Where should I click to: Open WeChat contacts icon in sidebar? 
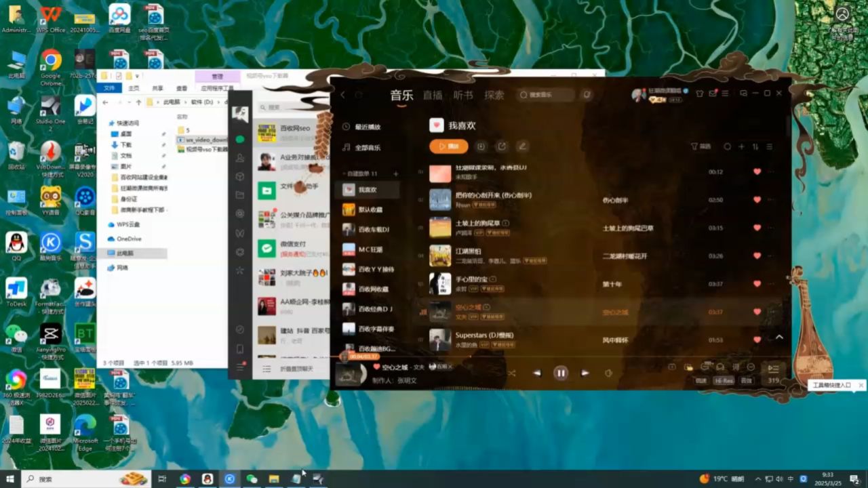(x=240, y=158)
